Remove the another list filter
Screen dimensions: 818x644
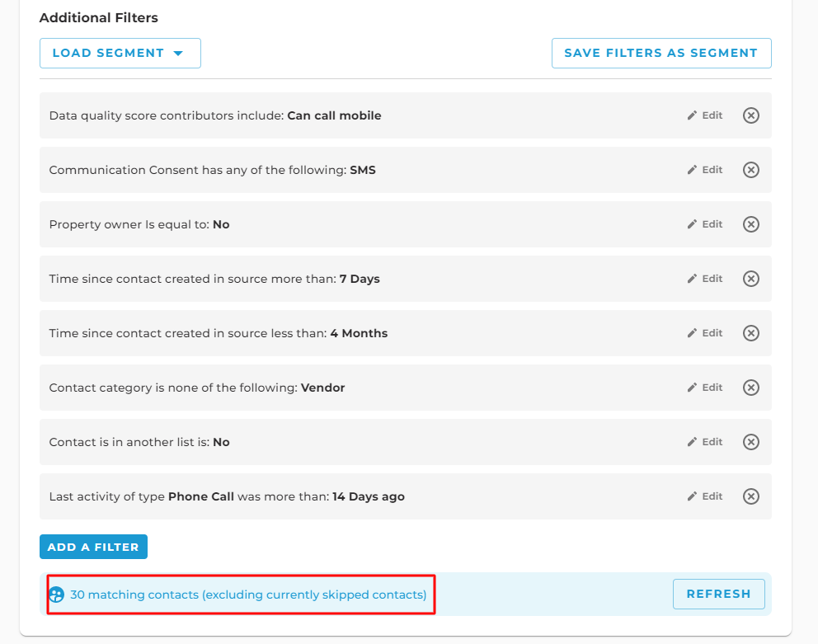[x=750, y=442]
